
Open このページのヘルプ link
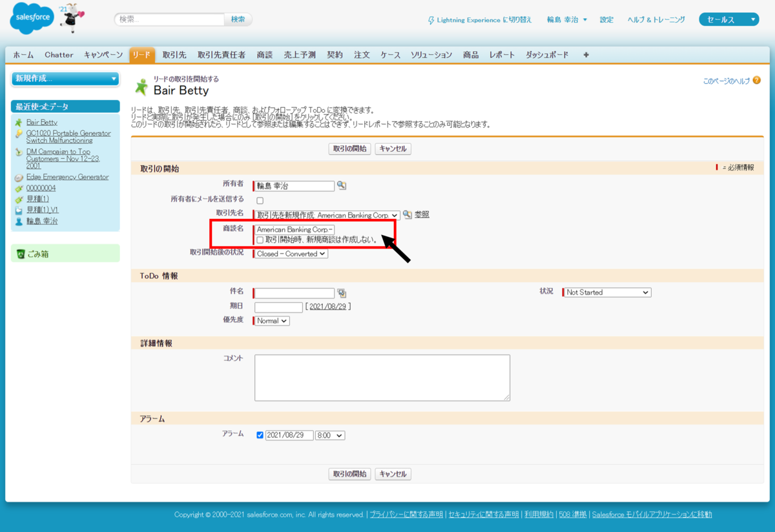727,81
